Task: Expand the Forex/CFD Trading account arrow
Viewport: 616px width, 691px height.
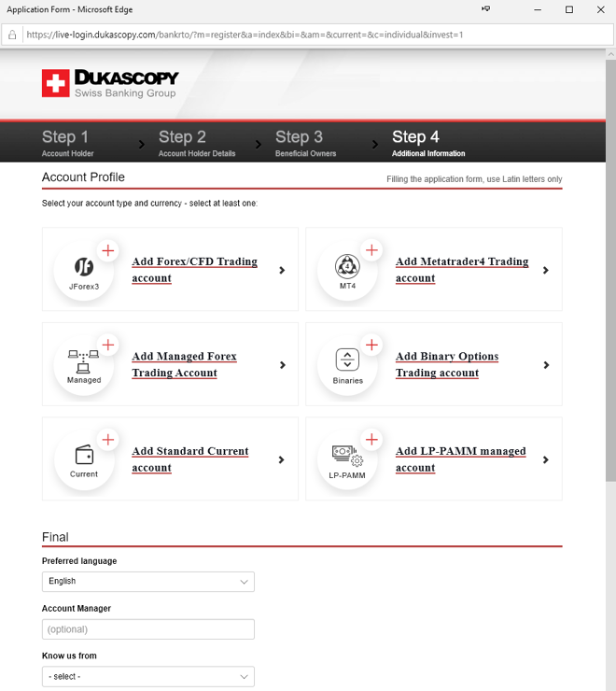Action: coord(283,271)
